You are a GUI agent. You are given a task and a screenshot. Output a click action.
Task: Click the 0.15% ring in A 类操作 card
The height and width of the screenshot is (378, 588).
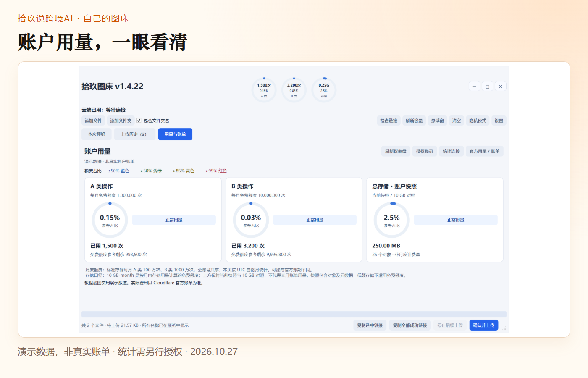[x=110, y=220]
